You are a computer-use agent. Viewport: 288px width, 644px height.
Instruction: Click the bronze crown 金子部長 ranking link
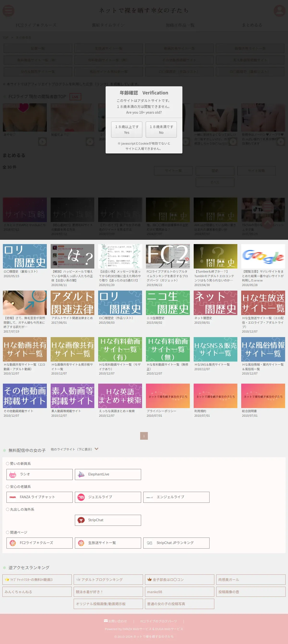pos(180,580)
